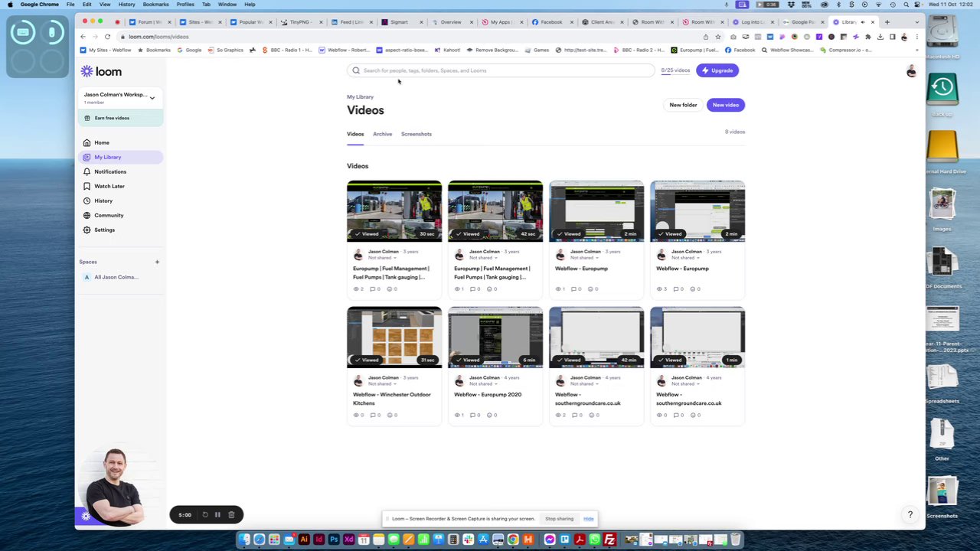Viewport: 980px width, 551px height.
Task: Go back in Chrome
Action: 83,37
